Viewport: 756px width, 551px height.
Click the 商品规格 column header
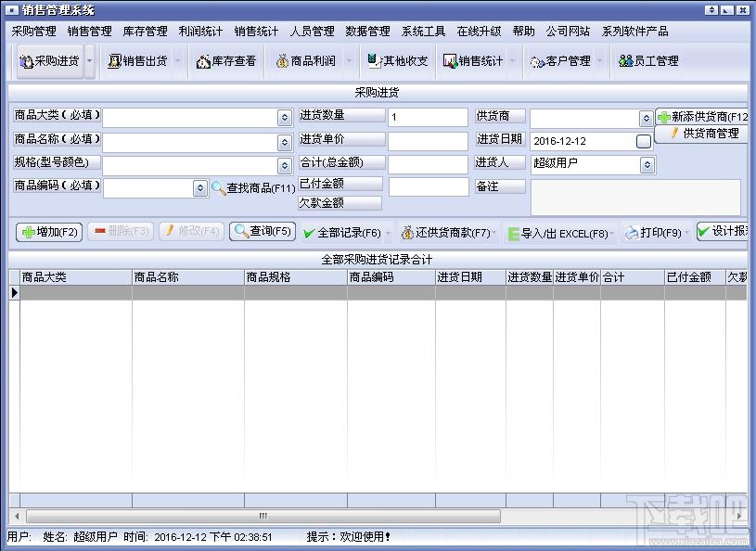[x=296, y=277]
